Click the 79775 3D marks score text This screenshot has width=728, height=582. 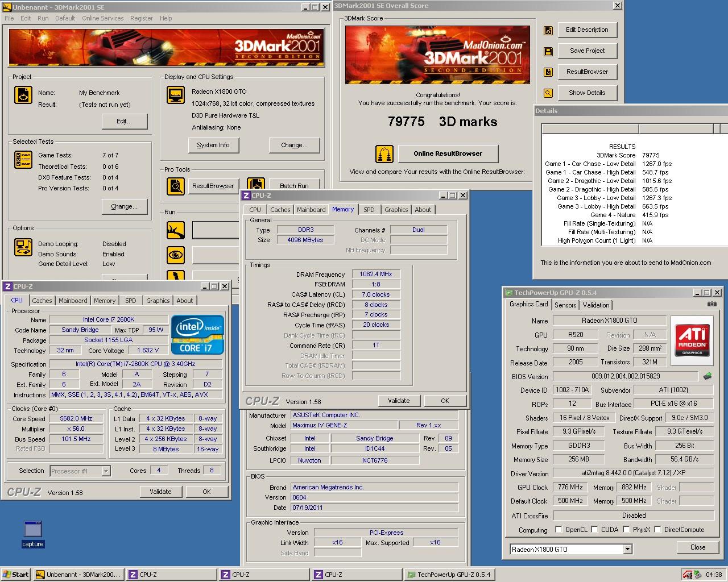442,122
